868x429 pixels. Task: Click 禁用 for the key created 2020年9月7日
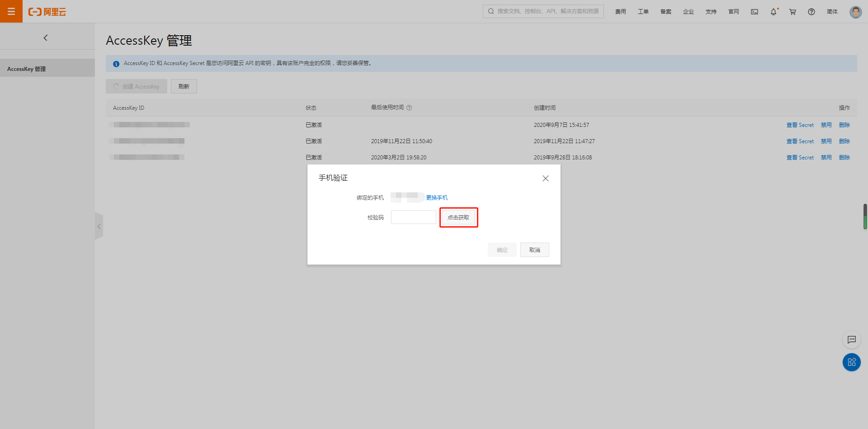pos(826,125)
